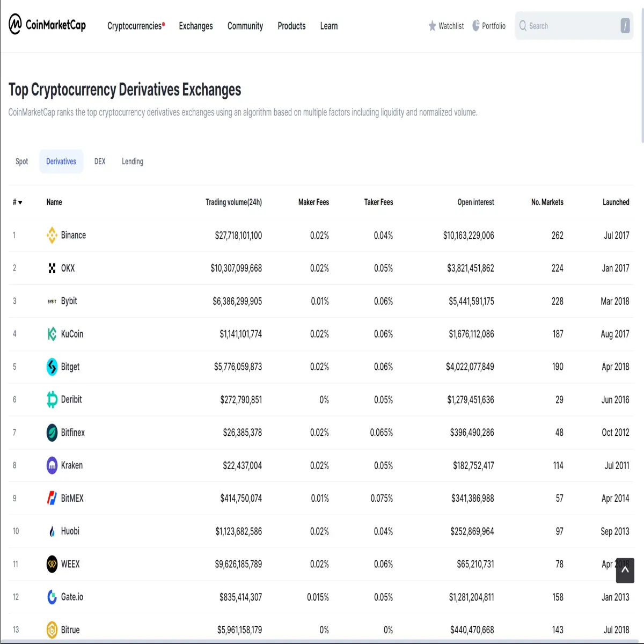644x644 pixels.
Task: Open the KuCoin exchange page
Action: [x=72, y=334]
